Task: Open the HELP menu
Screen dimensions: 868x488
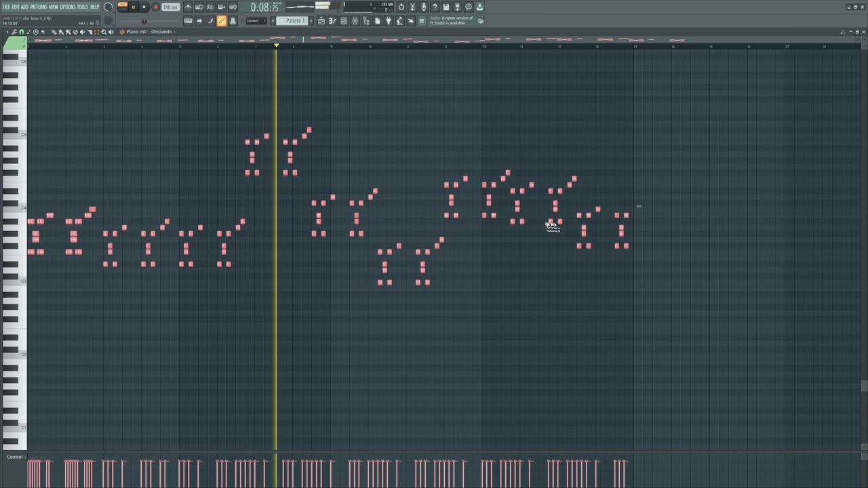Action: pyautogui.click(x=95, y=7)
